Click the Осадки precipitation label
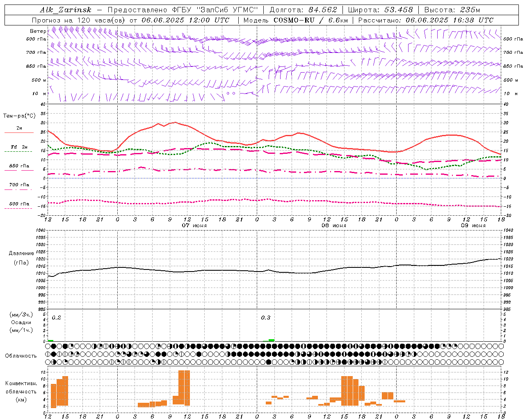Screen dimensions: 525x420 pyautogui.click(x=21, y=322)
